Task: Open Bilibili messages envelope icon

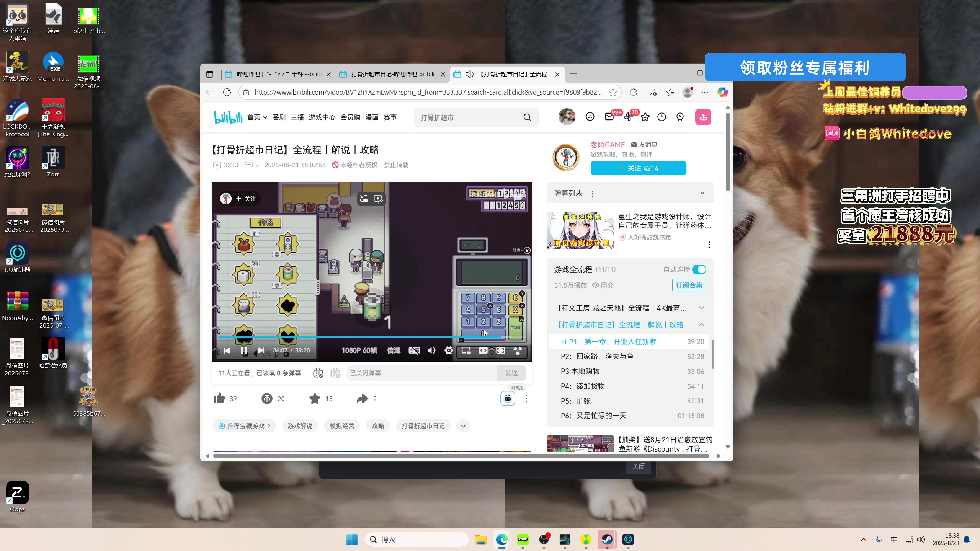Action: pos(609,117)
